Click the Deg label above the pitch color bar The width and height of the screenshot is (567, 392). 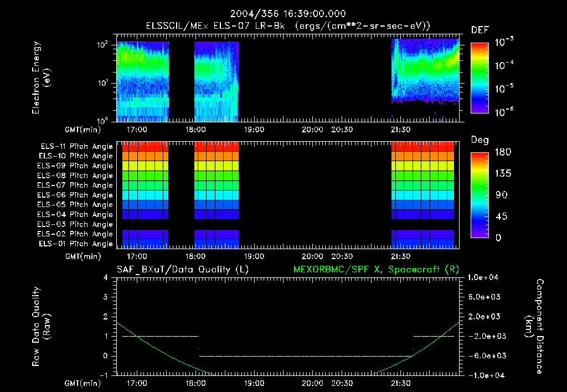coord(480,140)
